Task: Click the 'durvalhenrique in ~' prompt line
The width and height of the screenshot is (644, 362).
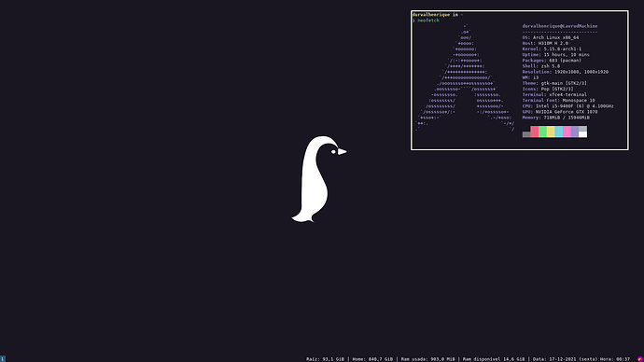Action: [438, 14]
